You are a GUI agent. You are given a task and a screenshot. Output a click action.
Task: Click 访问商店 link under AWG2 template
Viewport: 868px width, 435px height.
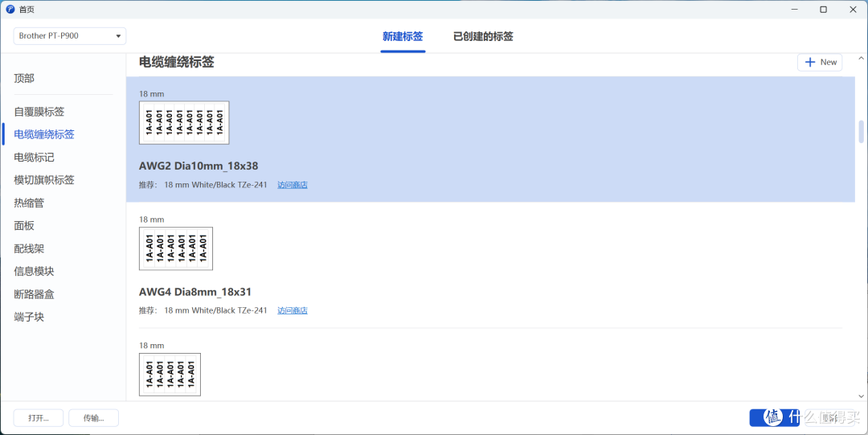tap(293, 185)
